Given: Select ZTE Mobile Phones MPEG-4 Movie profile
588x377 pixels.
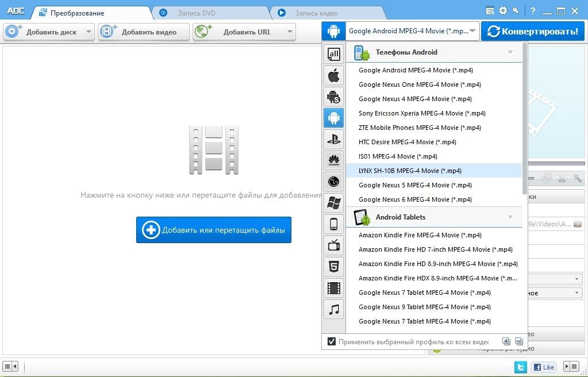Looking at the screenshot, I should [x=434, y=128].
